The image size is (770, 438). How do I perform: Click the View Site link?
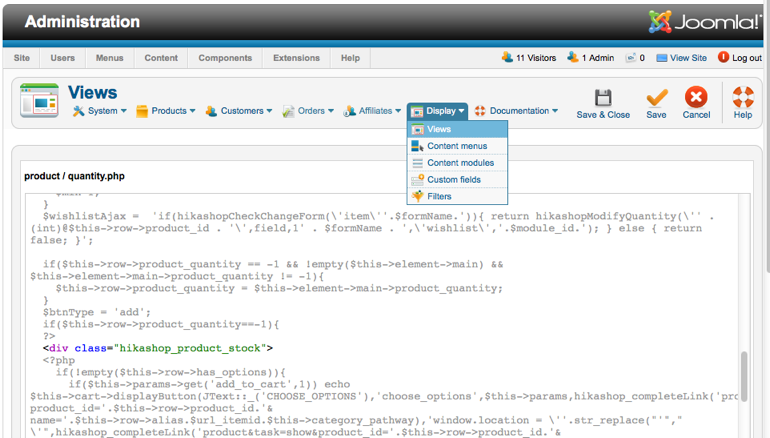coord(688,58)
